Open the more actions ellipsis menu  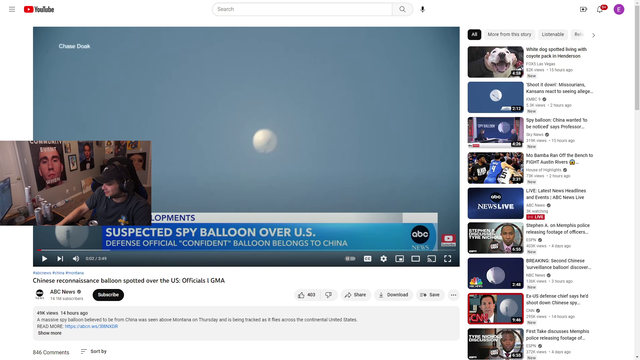[x=453, y=295]
